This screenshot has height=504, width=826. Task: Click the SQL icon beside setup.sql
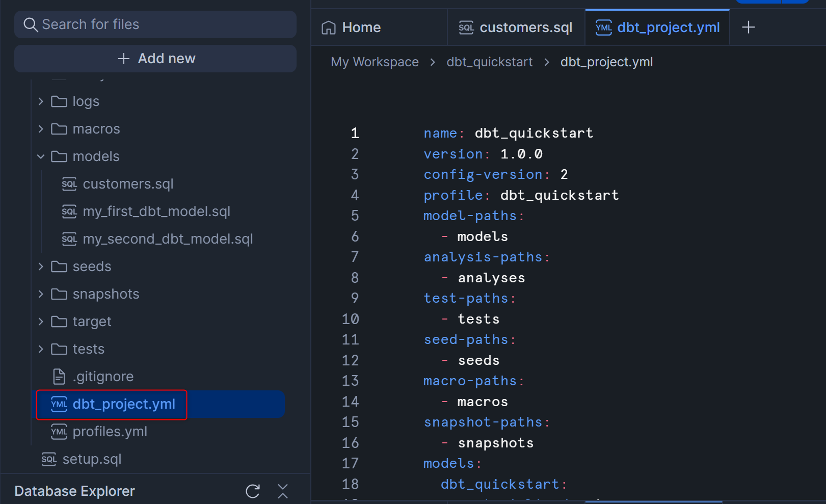(49, 459)
